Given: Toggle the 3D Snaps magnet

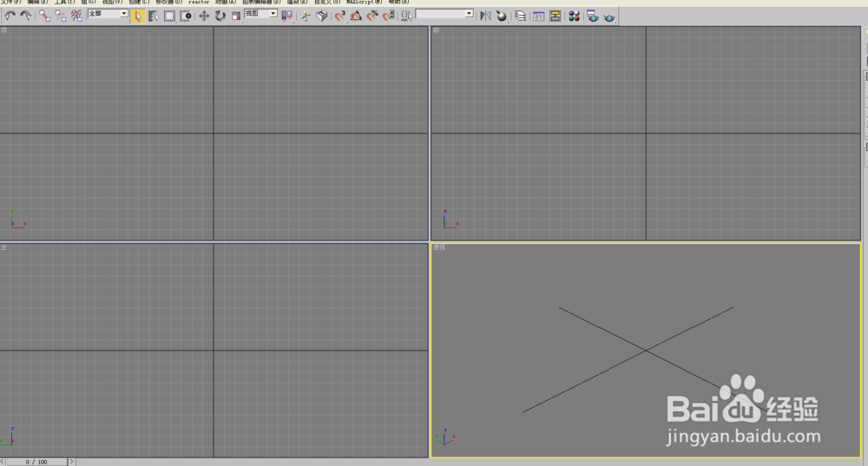Looking at the screenshot, I should tap(340, 16).
